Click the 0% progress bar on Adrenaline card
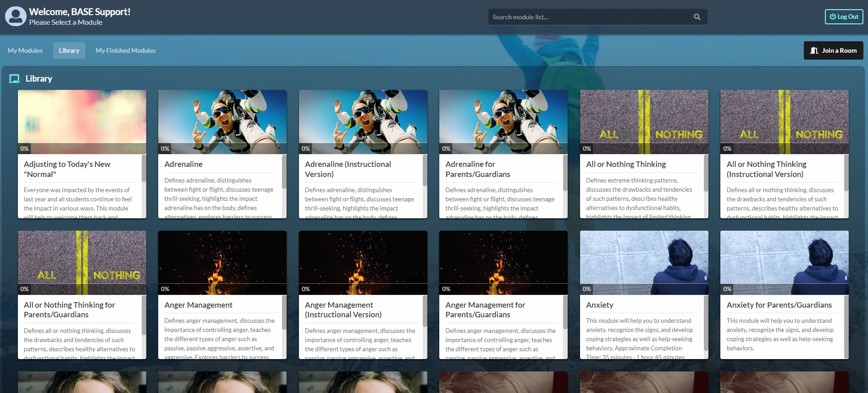This screenshot has width=868, height=393. point(222,149)
